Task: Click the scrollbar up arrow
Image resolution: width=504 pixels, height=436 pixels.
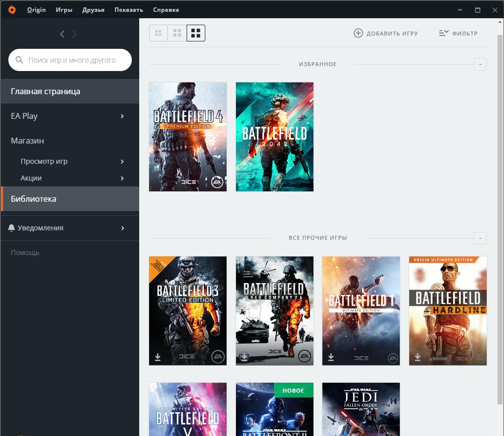Action: pos(500,22)
